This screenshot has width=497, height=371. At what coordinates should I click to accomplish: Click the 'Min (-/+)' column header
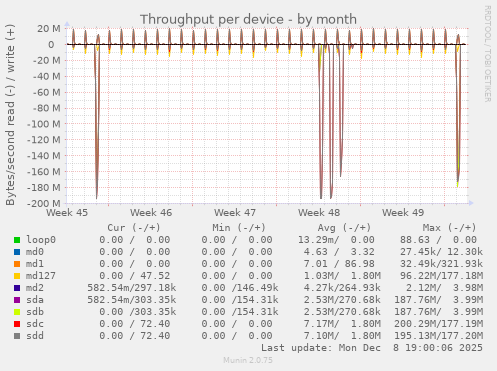[x=239, y=228]
